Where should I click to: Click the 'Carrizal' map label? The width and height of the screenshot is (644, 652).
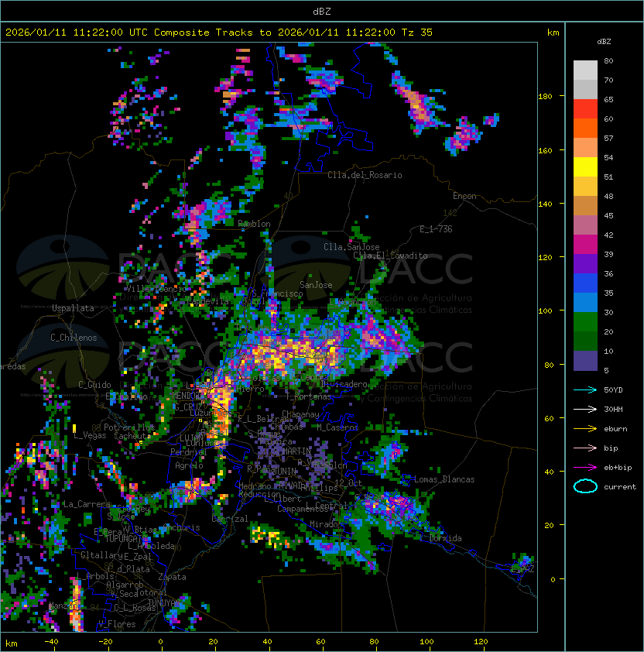230,519
